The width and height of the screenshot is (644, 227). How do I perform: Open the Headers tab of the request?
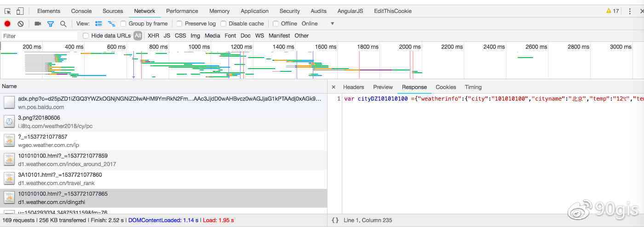click(x=353, y=87)
